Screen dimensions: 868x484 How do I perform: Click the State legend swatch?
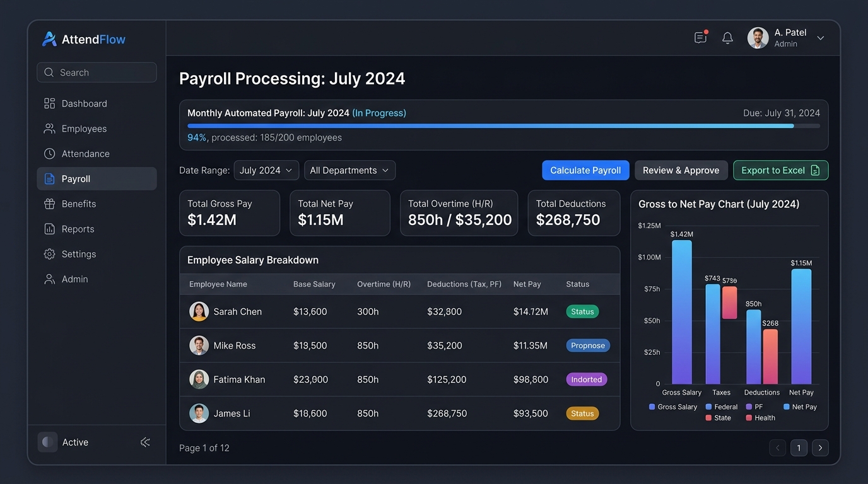(709, 418)
